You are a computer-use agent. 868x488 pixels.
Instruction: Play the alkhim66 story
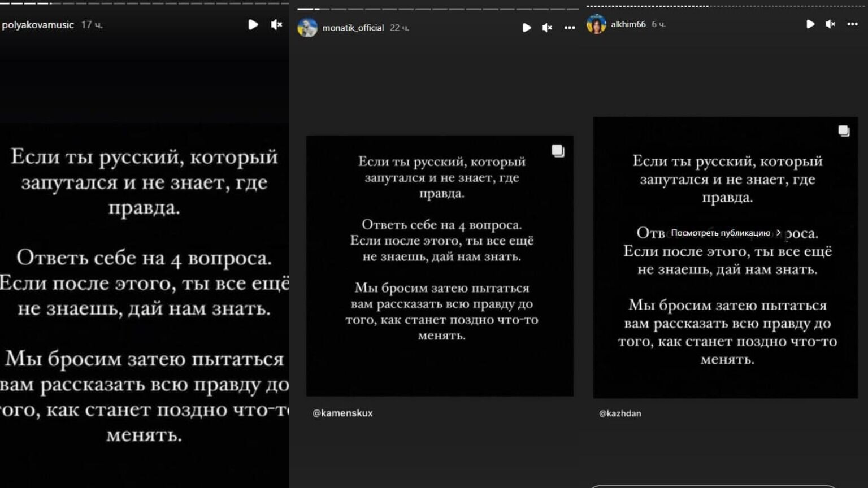point(810,24)
